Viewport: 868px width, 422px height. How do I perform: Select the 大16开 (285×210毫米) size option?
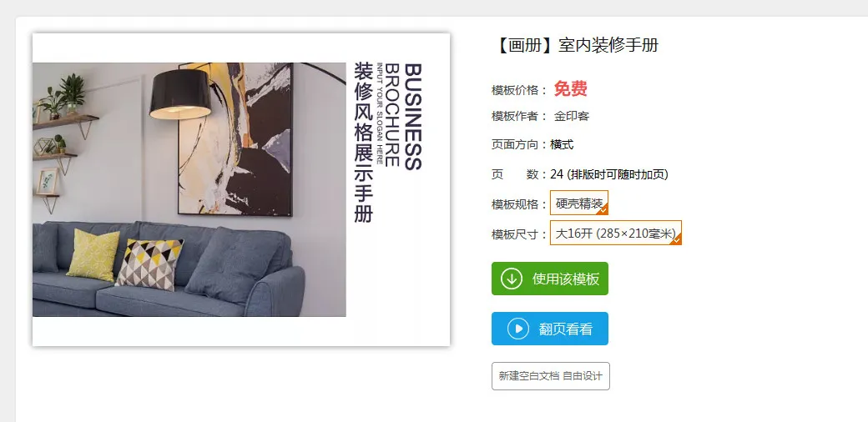pos(616,233)
